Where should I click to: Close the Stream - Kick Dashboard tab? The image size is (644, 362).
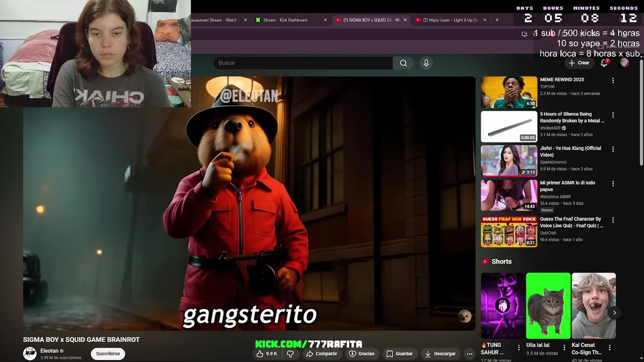coord(325,20)
